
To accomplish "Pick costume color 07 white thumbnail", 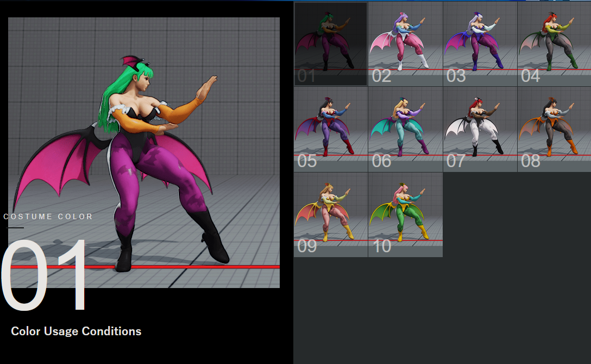I will (x=480, y=130).
